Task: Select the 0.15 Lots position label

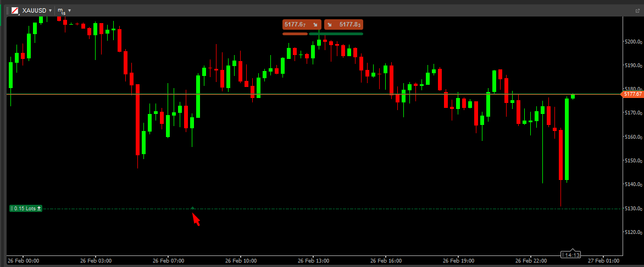Action: pos(25,209)
